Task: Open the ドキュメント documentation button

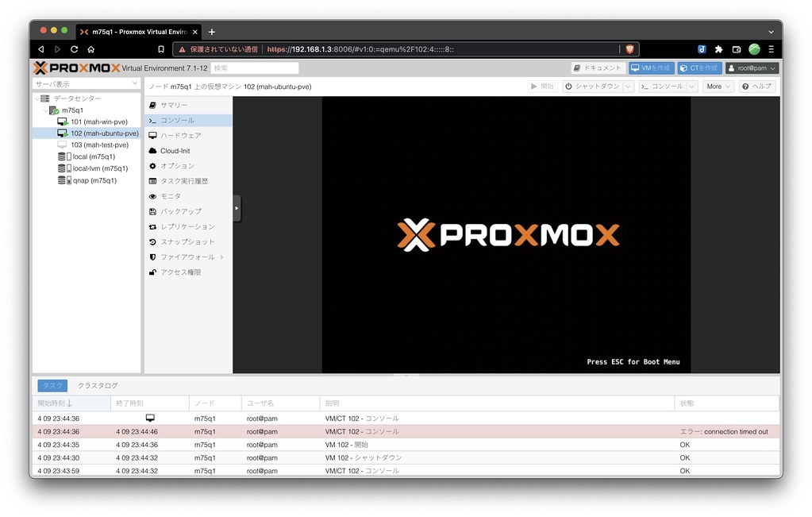Action: [x=597, y=68]
